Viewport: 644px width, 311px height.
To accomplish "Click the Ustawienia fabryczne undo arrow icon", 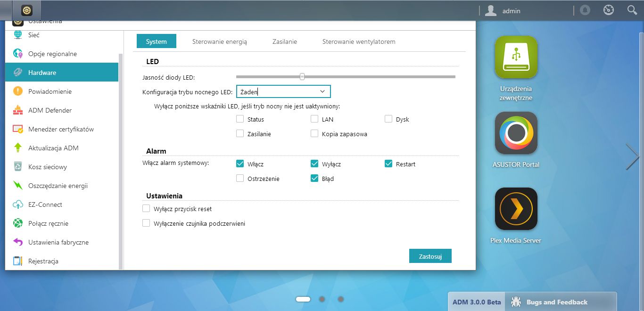I will pyautogui.click(x=18, y=242).
